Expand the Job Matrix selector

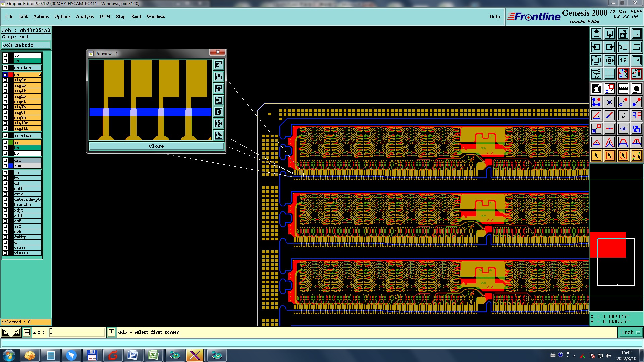pos(26,45)
